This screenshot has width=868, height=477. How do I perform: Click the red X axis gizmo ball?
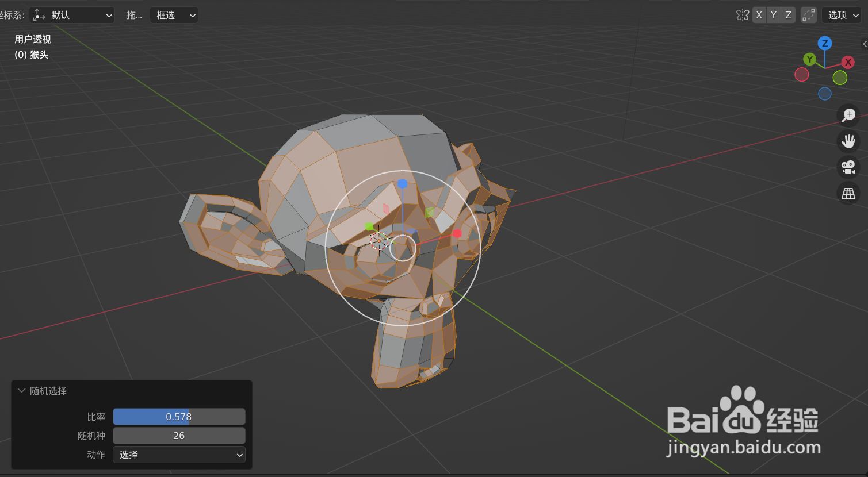[x=848, y=62]
